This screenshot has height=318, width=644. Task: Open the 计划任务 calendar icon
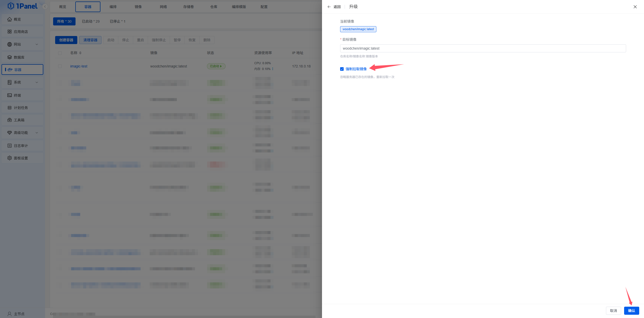[x=10, y=108]
